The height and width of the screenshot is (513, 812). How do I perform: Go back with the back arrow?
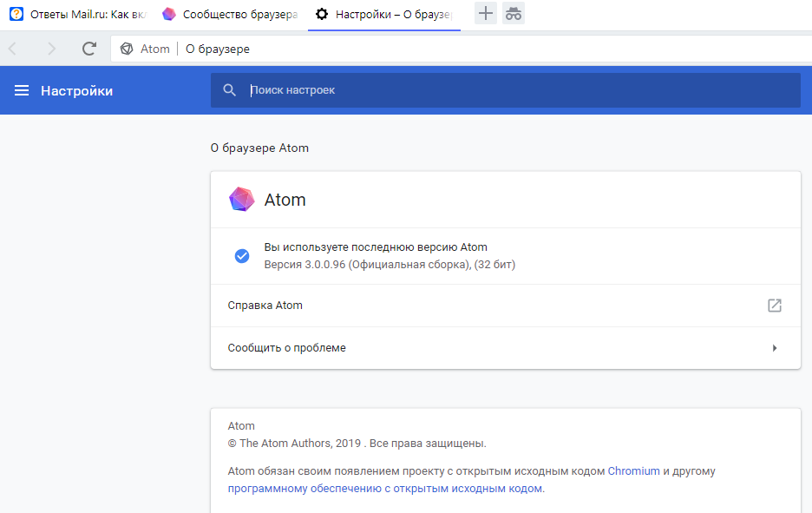pyautogui.click(x=13, y=49)
